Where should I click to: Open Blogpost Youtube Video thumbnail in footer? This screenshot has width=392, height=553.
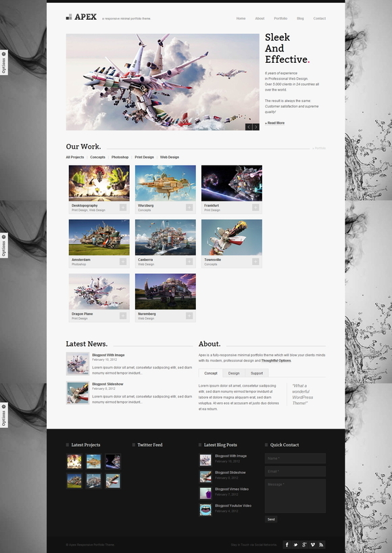tap(205, 510)
